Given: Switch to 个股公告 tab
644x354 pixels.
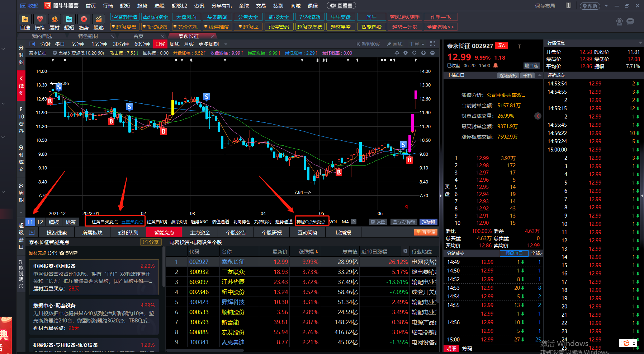Looking at the screenshot, I should click(x=236, y=233).
